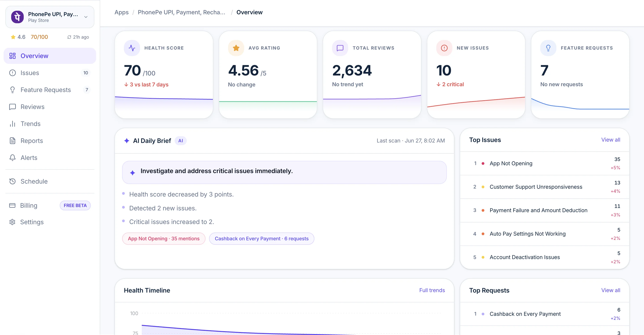Click the PhonePe app logo icon
The width and height of the screenshot is (644, 335).
pos(17,17)
